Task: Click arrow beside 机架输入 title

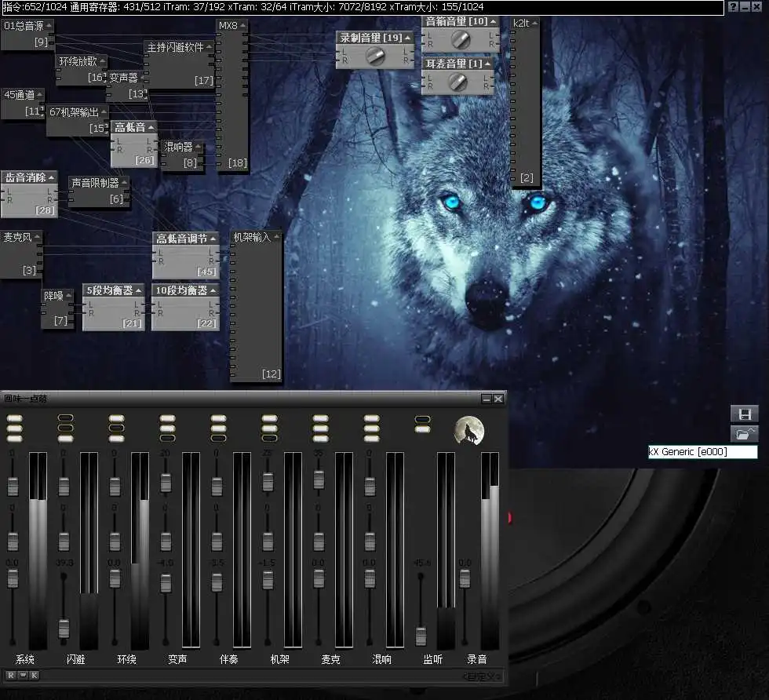Action: (276, 238)
